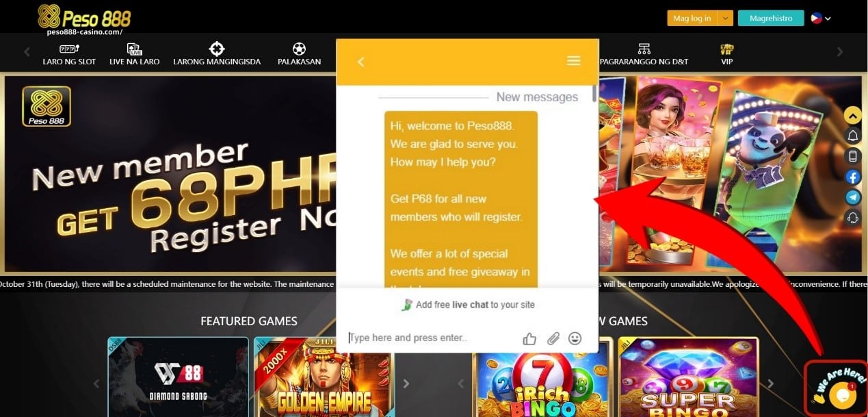Click the scroll-to-top yellow arrow icon
This screenshot has width=868, height=417.
click(x=853, y=115)
